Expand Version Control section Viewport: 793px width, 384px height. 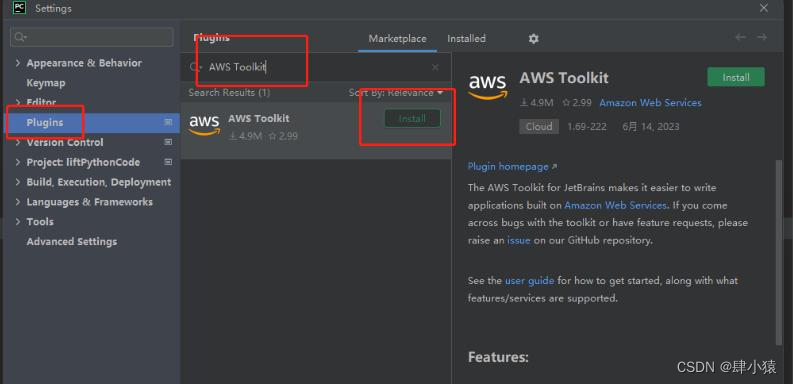[x=18, y=142]
